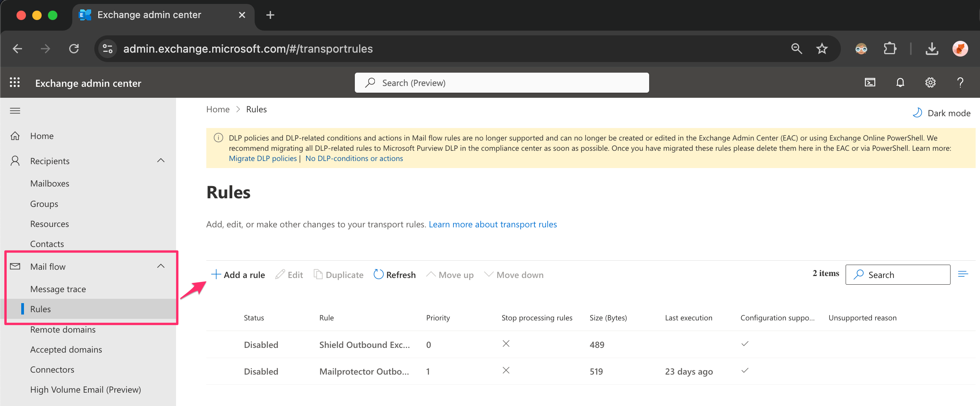Open Migrate DLP policies link
This screenshot has width=980, height=406.
point(263,158)
